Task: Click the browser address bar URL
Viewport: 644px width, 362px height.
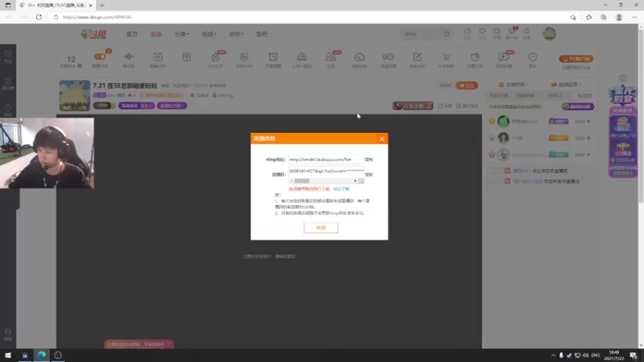Action: 97,17
